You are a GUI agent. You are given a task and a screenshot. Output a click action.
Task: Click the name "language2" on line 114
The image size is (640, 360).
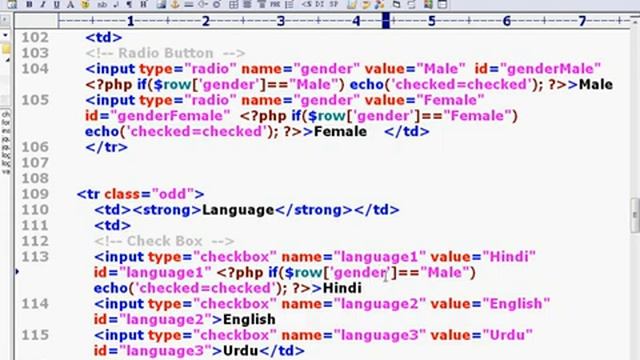[380, 304]
